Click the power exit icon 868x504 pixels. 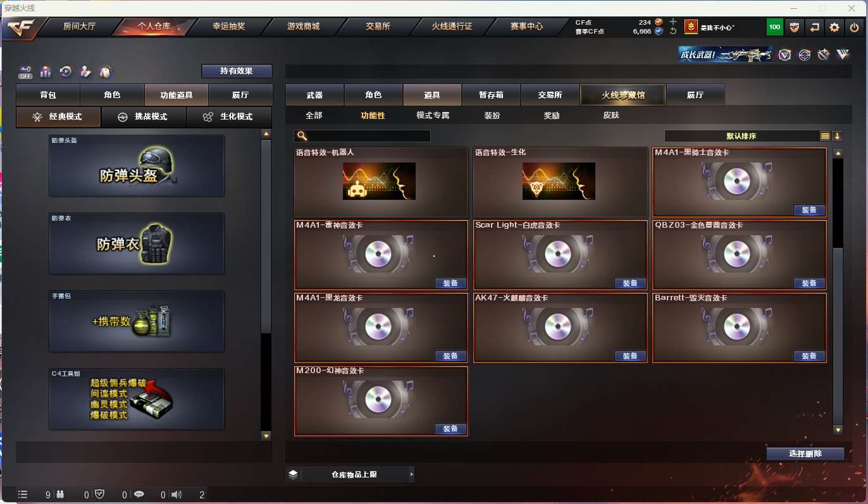(854, 27)
